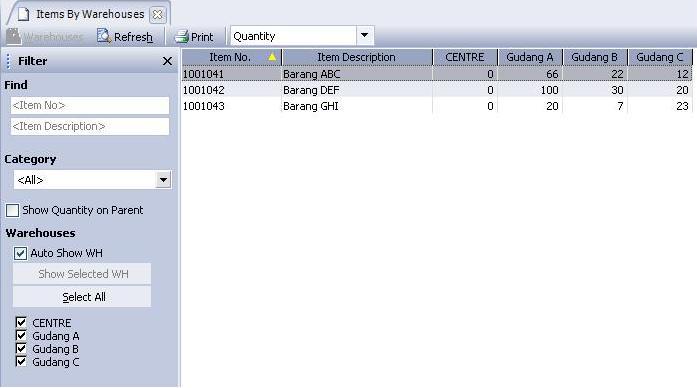Click CENTRE quantity cell for Barang GHI

tap(465, 106)
